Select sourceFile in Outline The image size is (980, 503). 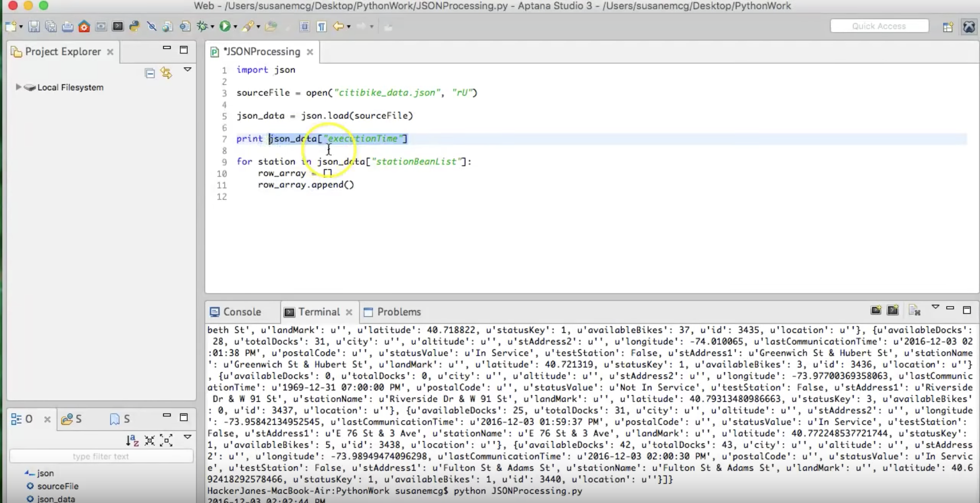(53, 486)
